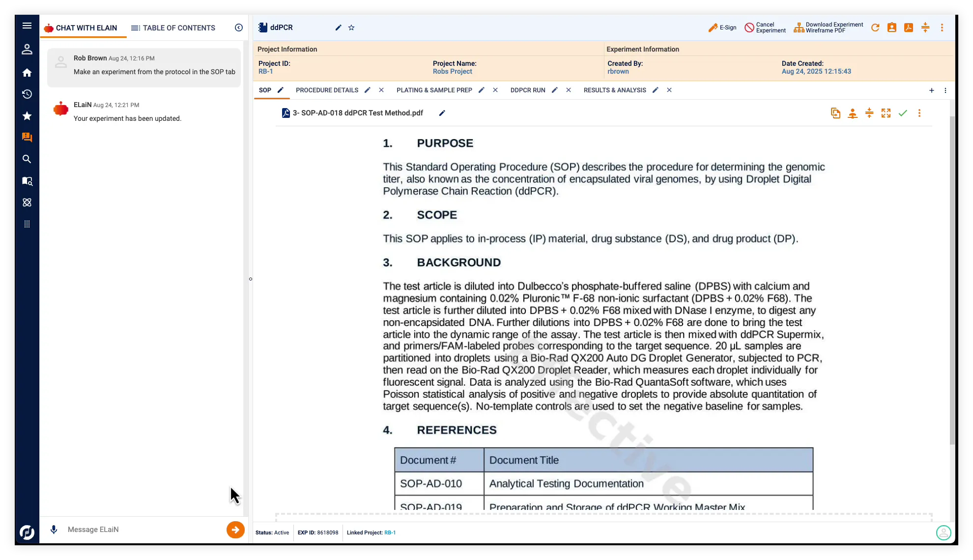Viewport: 973px width, 560px height.
Task: Click the copy section icon for the PDF
Action: (x=835, y=113)
